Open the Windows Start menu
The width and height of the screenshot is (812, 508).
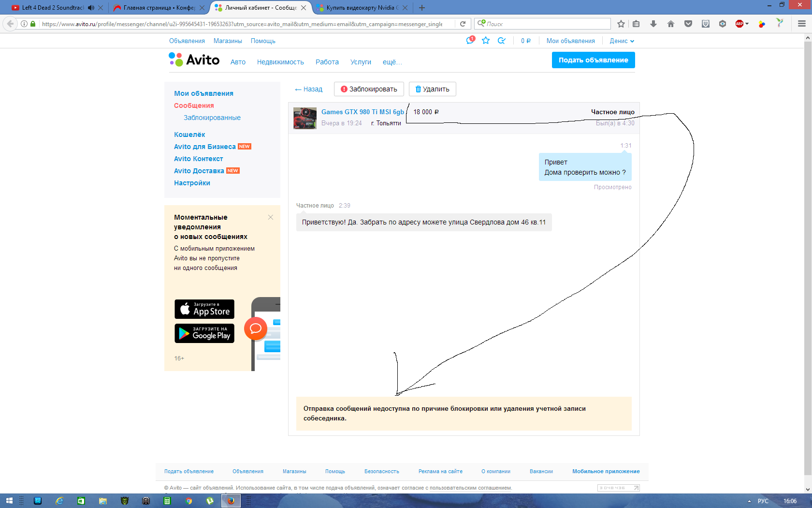(x=9, y=501)
